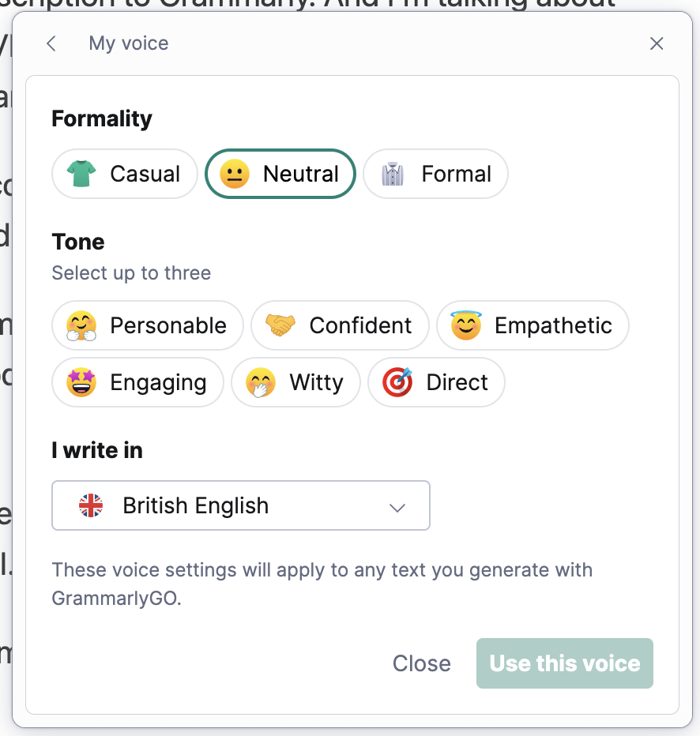Click the My voice header title
700x736 pixels.
coord(129,43)
